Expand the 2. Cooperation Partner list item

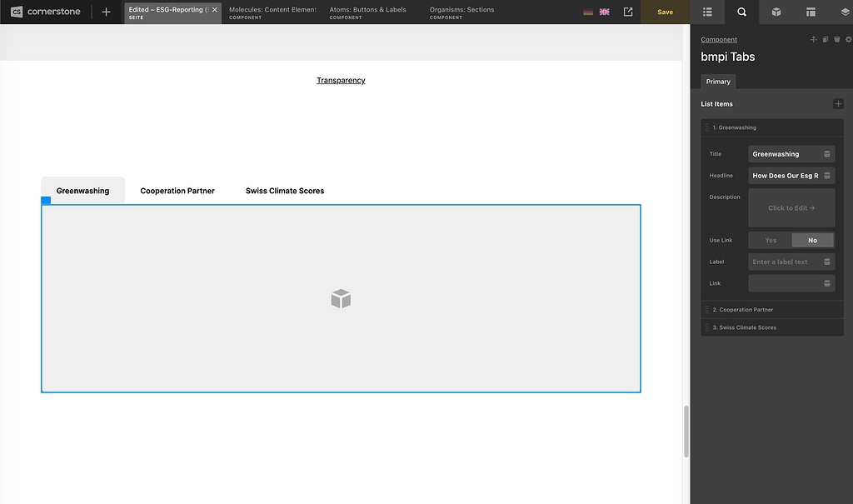click(771, 309)
